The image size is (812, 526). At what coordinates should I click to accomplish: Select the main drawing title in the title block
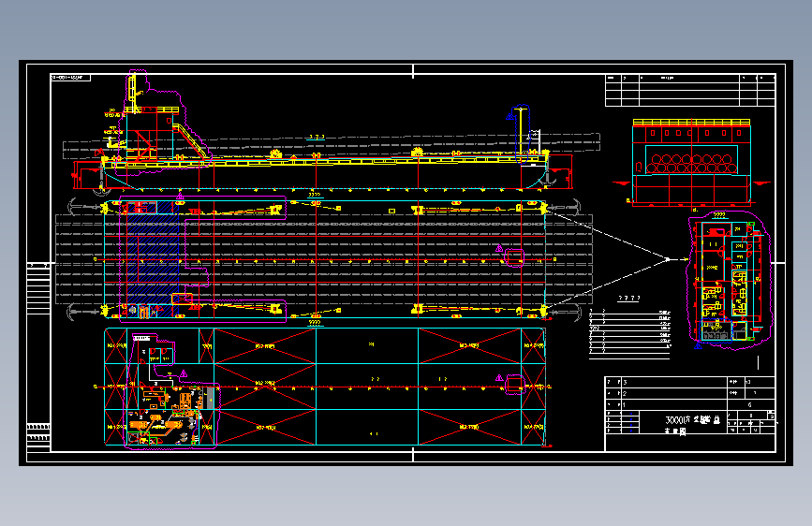(693, 420)
